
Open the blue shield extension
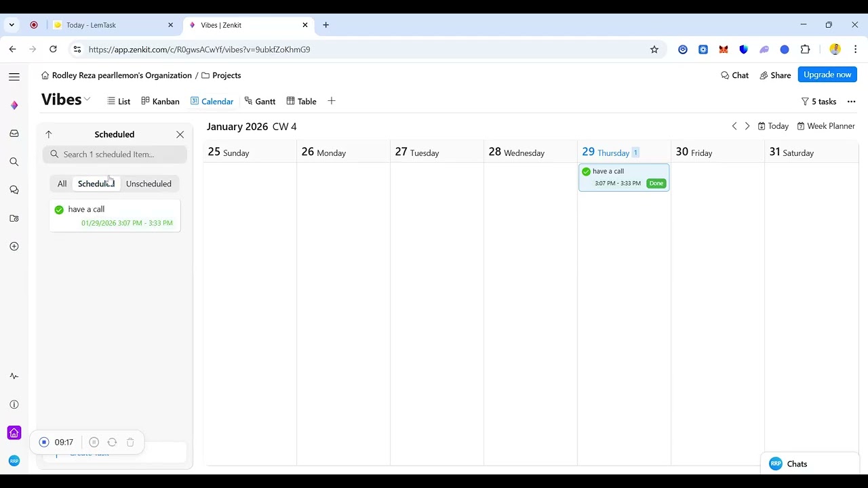pyautogui.click(x=744, y=49)
